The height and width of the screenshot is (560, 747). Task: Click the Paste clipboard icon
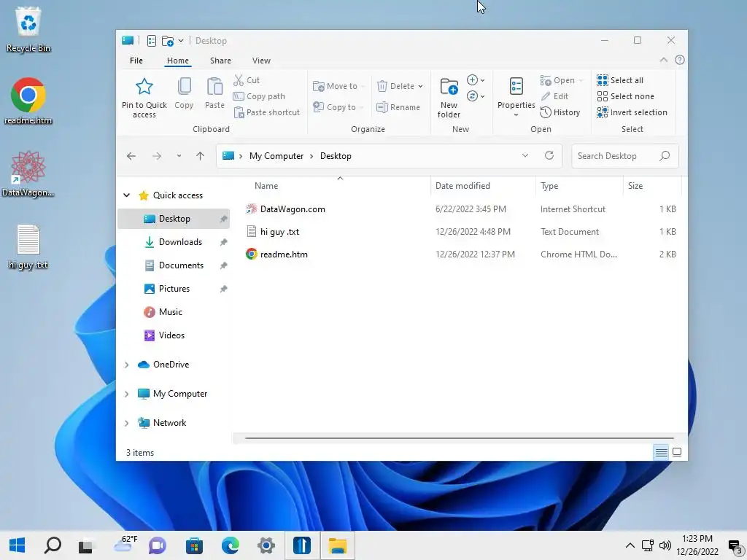(214, 87)
